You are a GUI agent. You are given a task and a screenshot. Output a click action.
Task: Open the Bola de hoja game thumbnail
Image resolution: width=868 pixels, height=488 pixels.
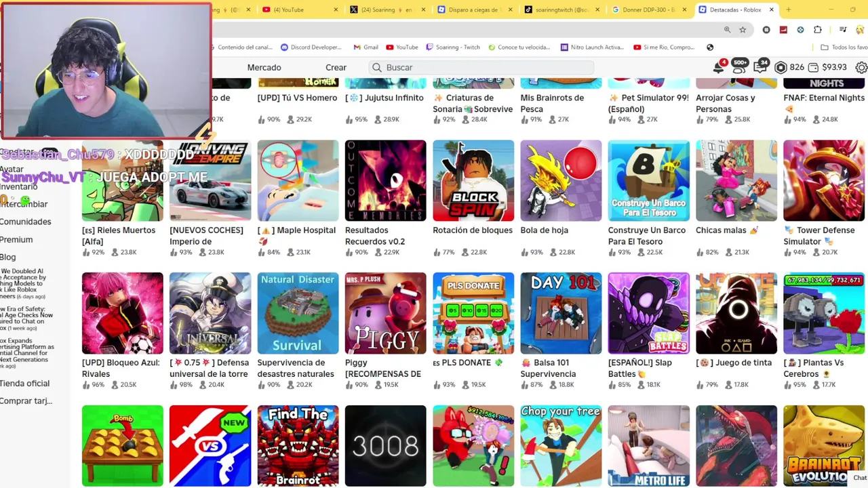pos(561,180)
